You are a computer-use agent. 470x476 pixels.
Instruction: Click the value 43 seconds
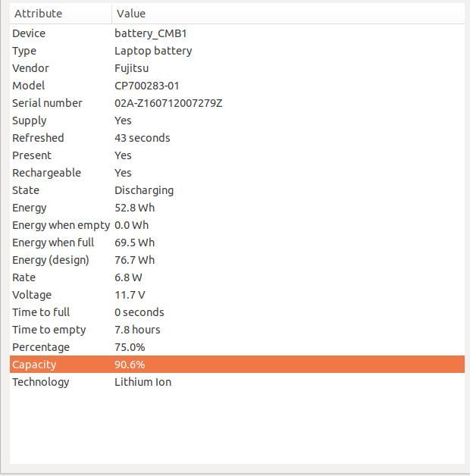pyautogui.click(x=142, y=138)
